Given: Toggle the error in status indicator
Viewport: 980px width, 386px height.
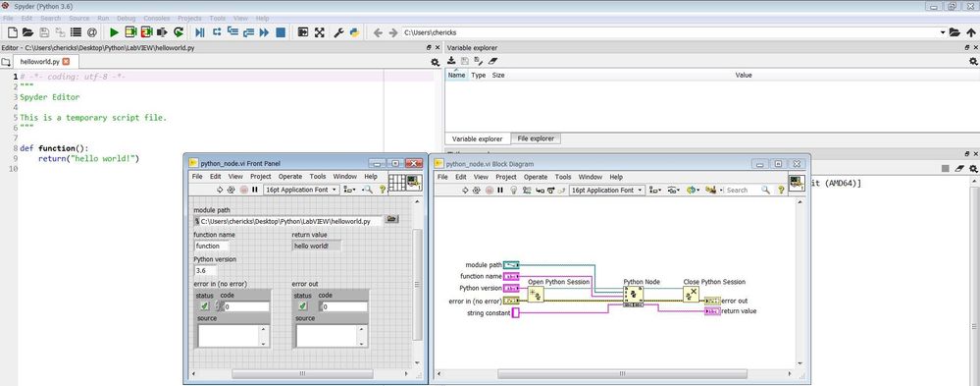Looking at the screenshot, I should pyautogui.click(x=204, y=305).
